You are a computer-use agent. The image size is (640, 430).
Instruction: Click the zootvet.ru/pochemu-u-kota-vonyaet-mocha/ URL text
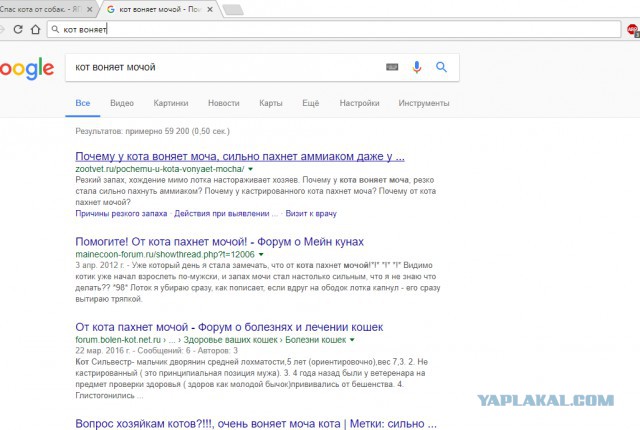[160, 169]
